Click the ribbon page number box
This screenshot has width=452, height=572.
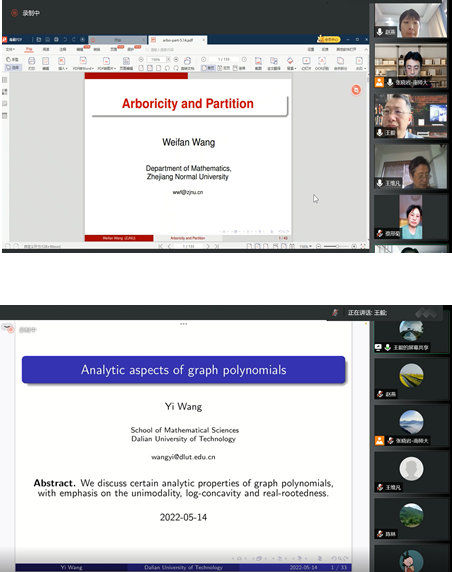pos(224,59)
